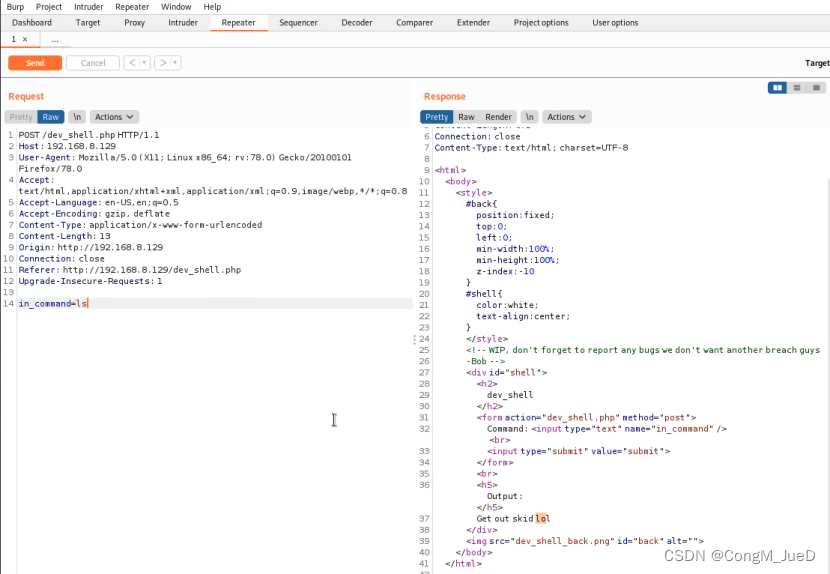The image size is (830, 574).
Task: Select Request Pretty view
Action: [x=21, y=117]
